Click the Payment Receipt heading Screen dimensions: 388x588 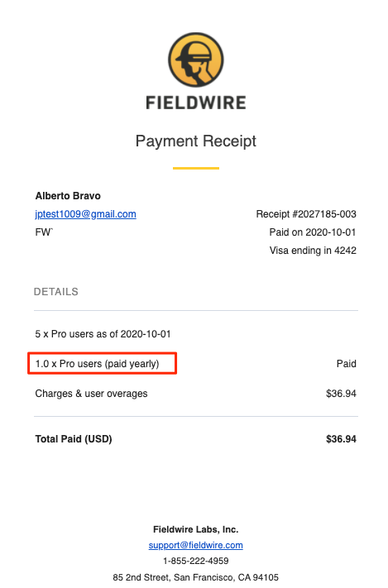tap(195, 141)
